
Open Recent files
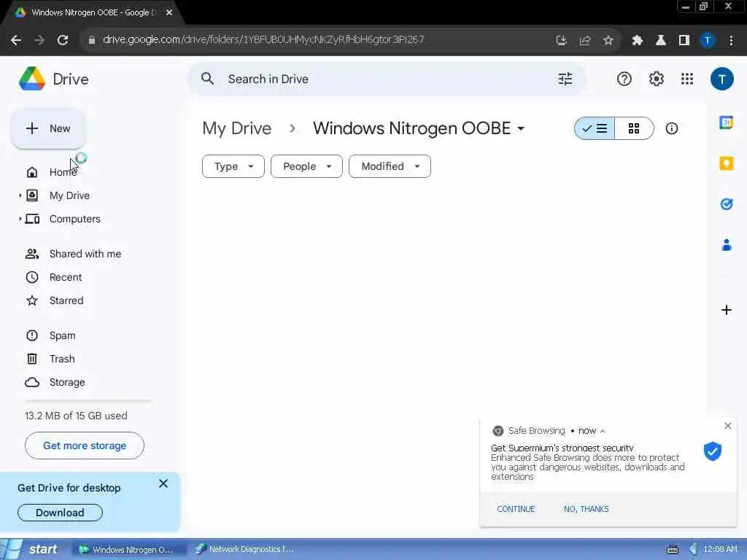[66, 277]
